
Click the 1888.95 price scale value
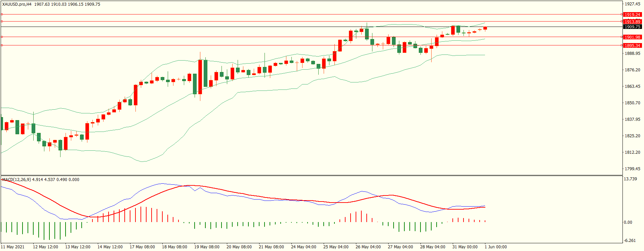click(x=632, y=53)
